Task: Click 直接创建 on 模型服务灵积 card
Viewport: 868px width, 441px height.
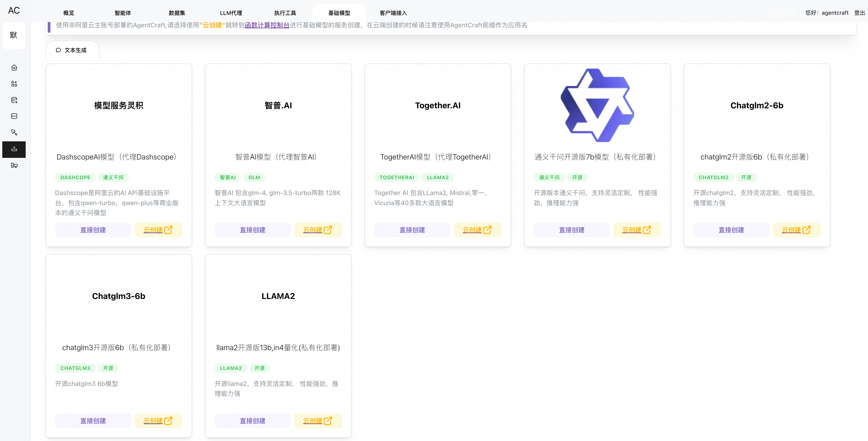Action: pyautogui.click(x=93, y=230)
